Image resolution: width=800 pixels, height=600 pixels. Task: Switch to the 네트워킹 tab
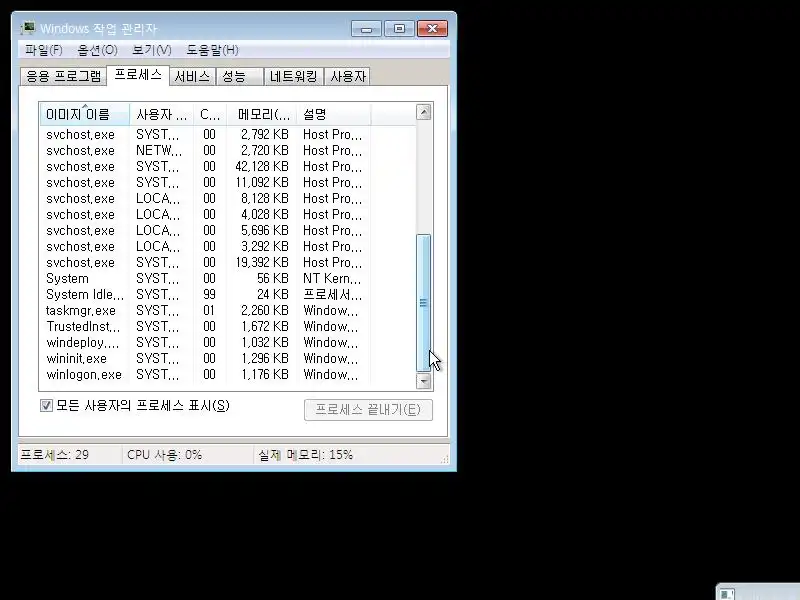pos(293,77)
